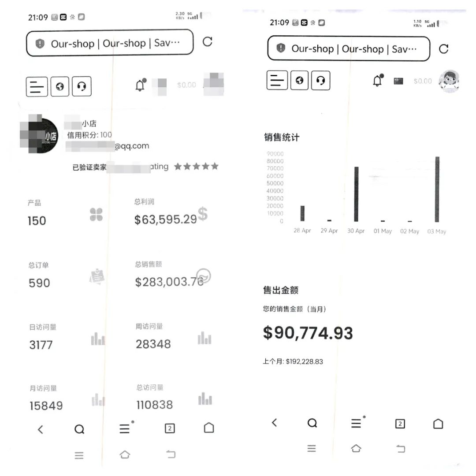Image resolution: width=476 pixels, height=476 pixels.
Task: Tap the dollar sign icon beside 总利润
Action: click(203, 214)
